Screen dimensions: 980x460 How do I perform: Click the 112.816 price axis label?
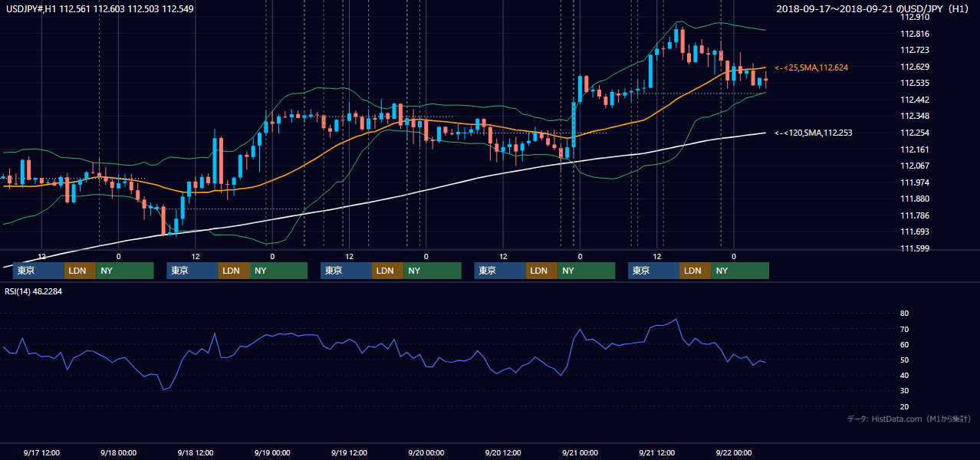coord(914,34)
